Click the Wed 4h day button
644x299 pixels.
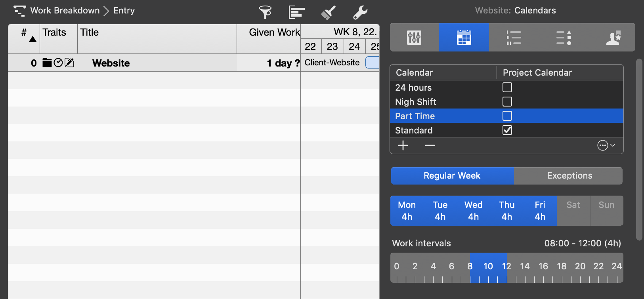pyautogui.click(x=473, y=211)
